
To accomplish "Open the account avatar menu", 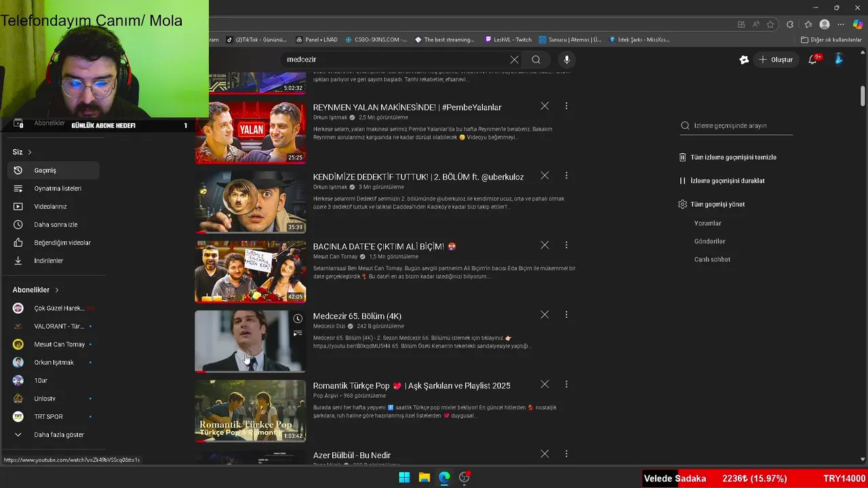I will [839, 60].
